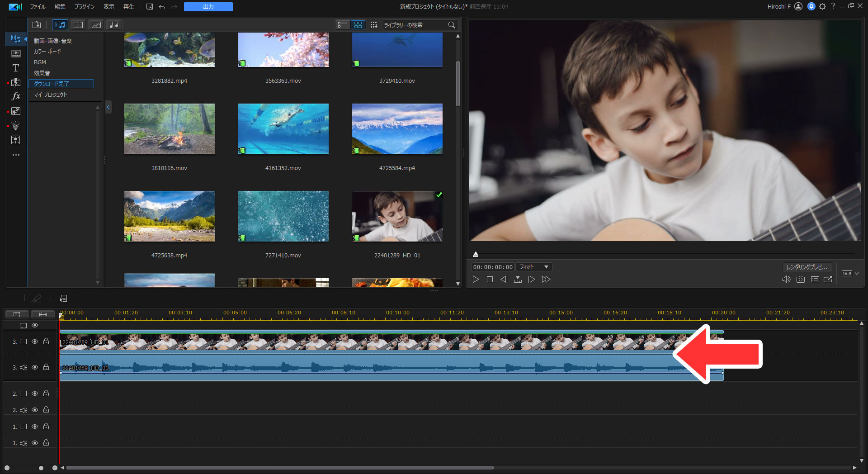Click the import media folder icon

pos(37,25)
